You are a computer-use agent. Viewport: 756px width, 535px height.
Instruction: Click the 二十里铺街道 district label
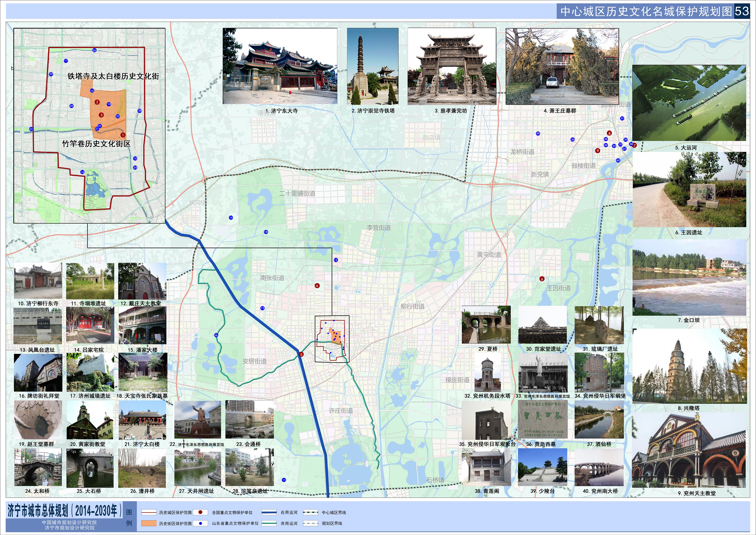click(x=297, y=193)
